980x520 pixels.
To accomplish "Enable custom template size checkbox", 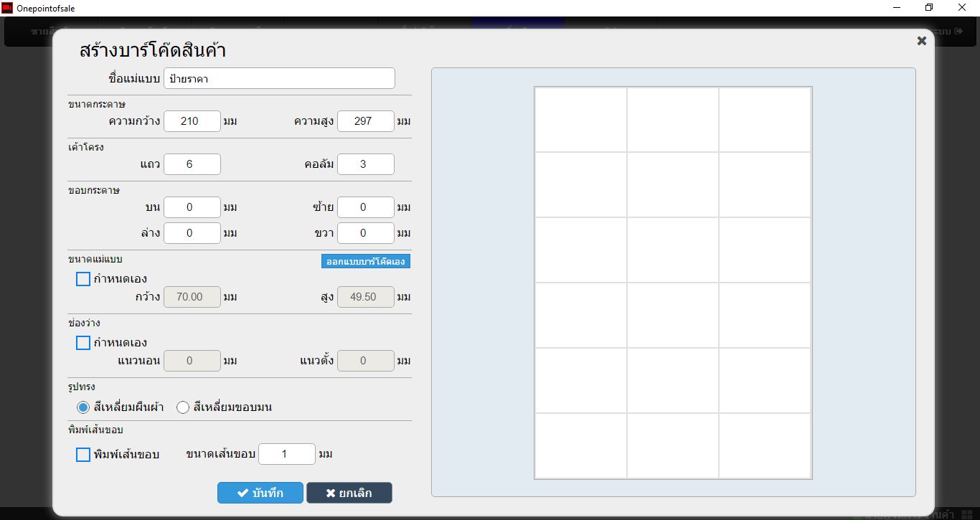I will [83, 279].
